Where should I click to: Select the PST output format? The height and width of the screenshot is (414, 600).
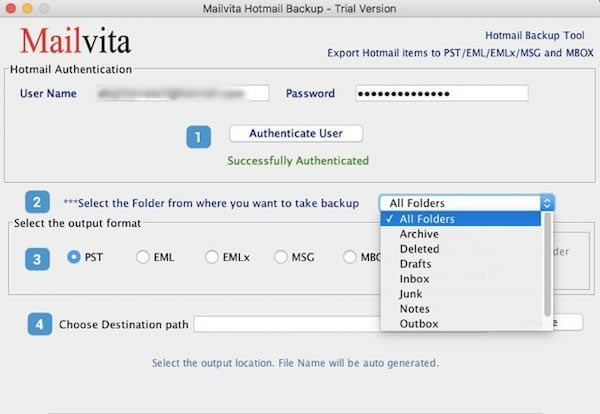[74, 257]
